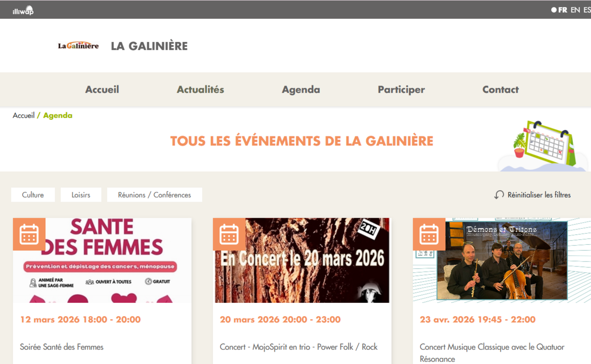Open the La Galinière logo image
The height and width of the screenshot is (364, 591).
pyautogui.click(x=78, y=46)
